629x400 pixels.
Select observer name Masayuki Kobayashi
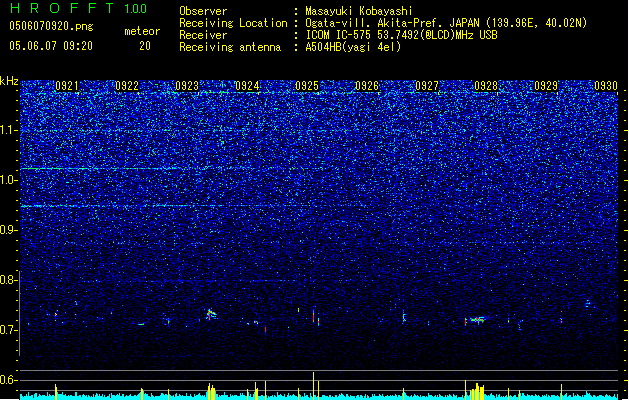(x=359, y=11)
